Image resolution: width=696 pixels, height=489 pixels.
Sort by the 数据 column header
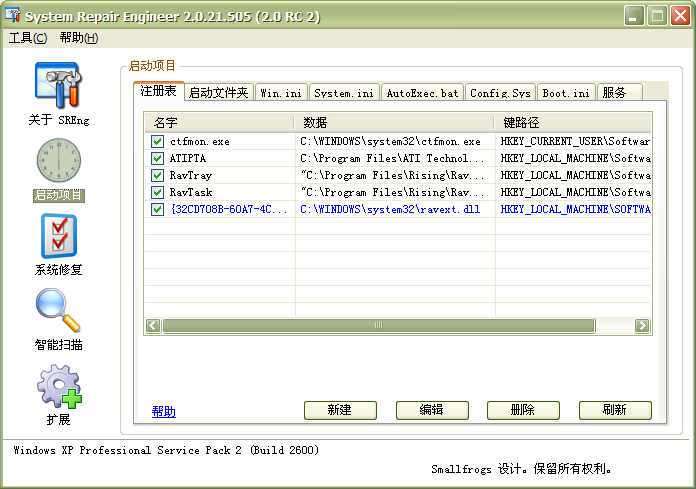(x=394, y=122)
